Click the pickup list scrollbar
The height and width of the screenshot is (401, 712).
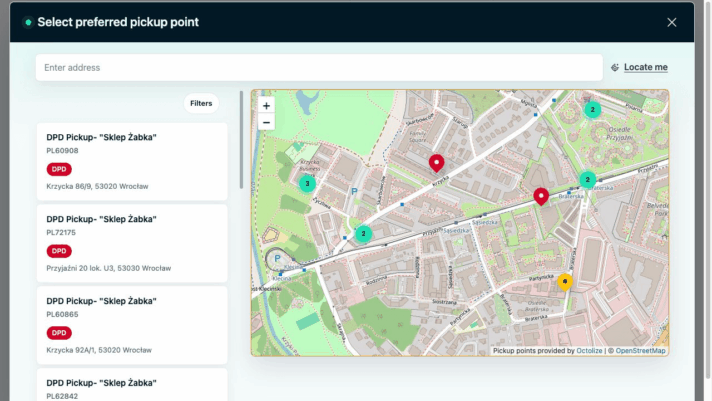pos(241,140)
